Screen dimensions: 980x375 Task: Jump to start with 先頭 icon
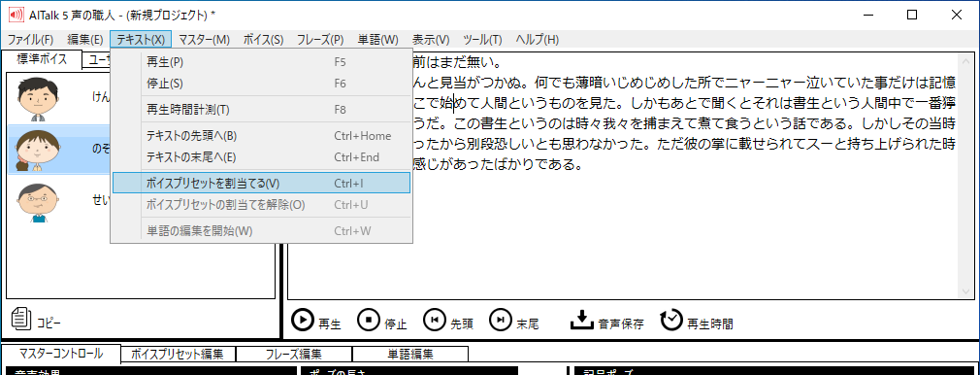coord(435,320)
